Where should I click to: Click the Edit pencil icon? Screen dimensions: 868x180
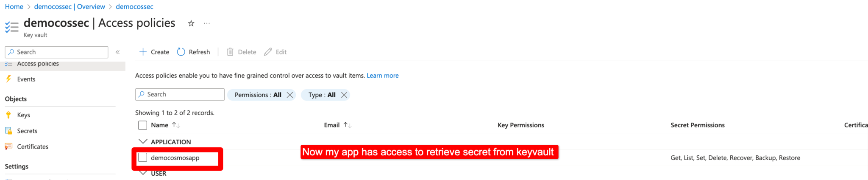268,52
